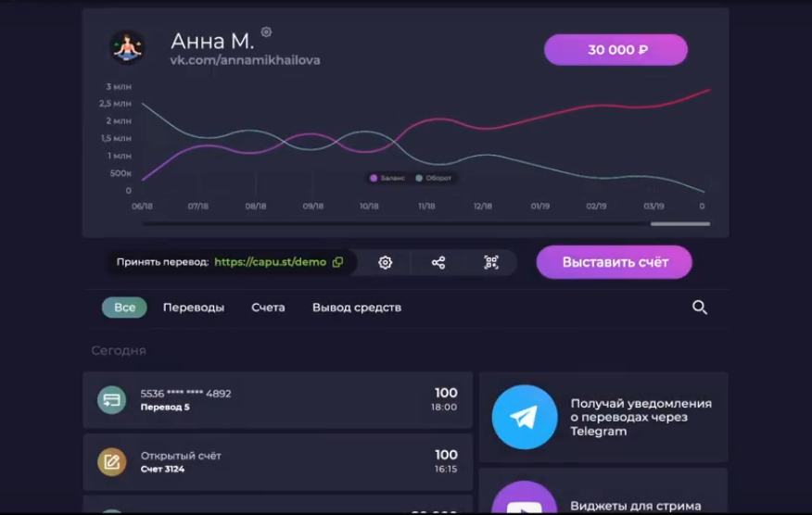Show the QR code scanner icon
This screenshot has width=812, height=515.
tap(491, 262)
